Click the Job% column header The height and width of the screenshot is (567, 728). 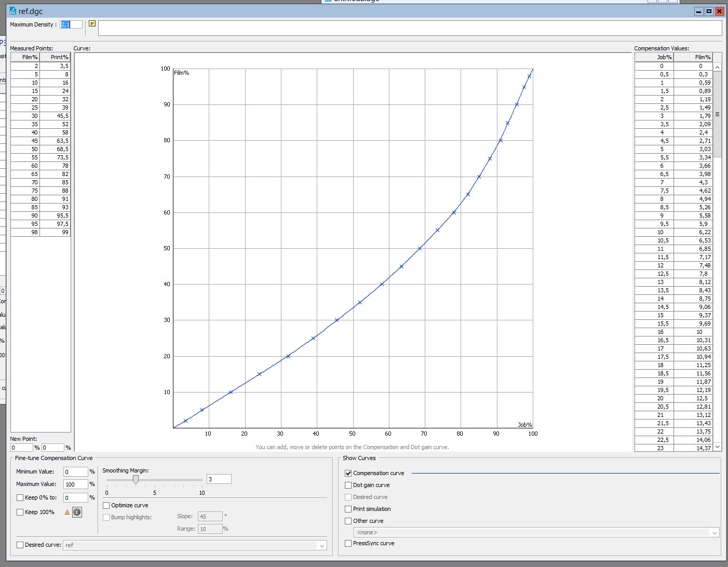654,57
